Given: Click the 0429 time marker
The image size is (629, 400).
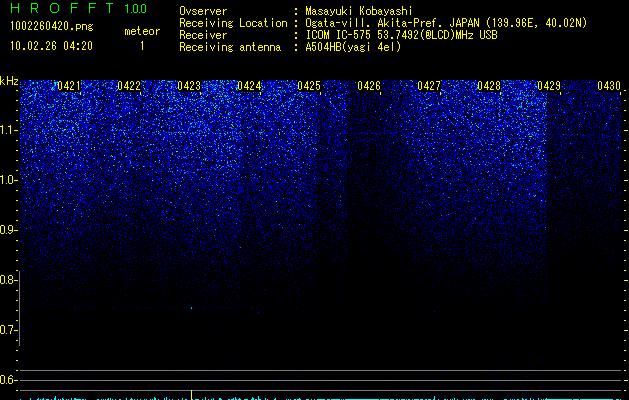Looking at the screenshot, I should tap(549, 86).
